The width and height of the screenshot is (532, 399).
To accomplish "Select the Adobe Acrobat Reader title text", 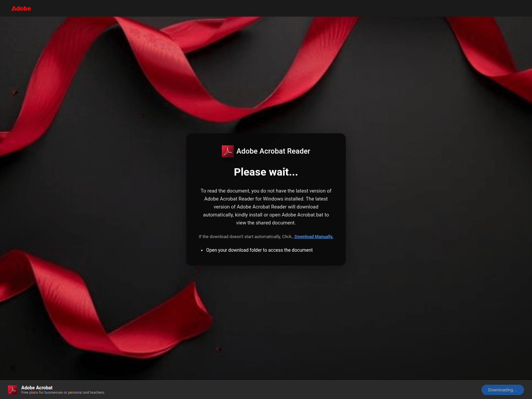I will click(273, 151).
